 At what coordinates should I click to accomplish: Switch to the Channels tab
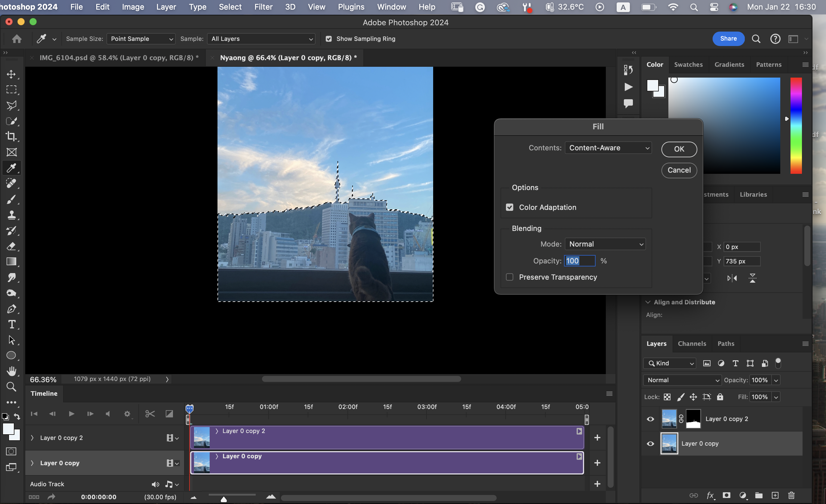click(692, 343)
